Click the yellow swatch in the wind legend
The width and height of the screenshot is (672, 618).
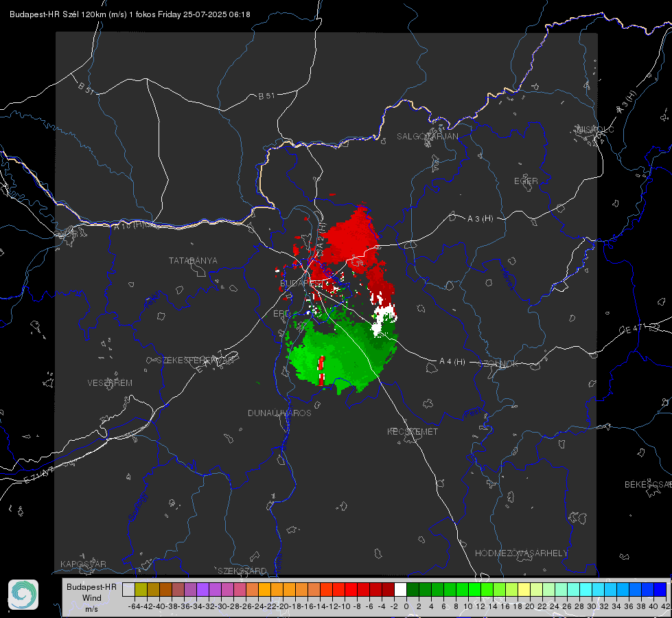point(524,589)
